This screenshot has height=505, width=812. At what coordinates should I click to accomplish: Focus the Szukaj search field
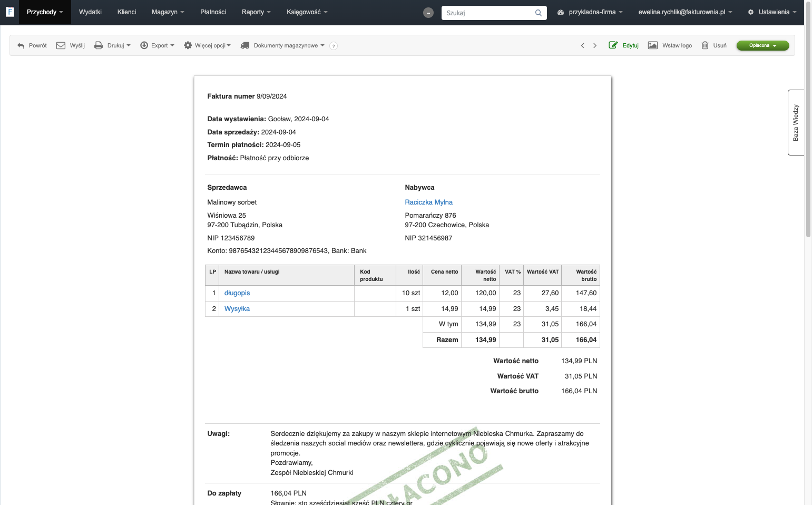point(487,13)
